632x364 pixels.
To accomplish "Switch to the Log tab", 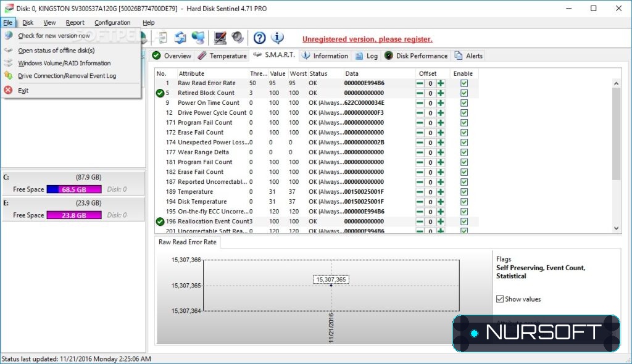I will (367, 56).
